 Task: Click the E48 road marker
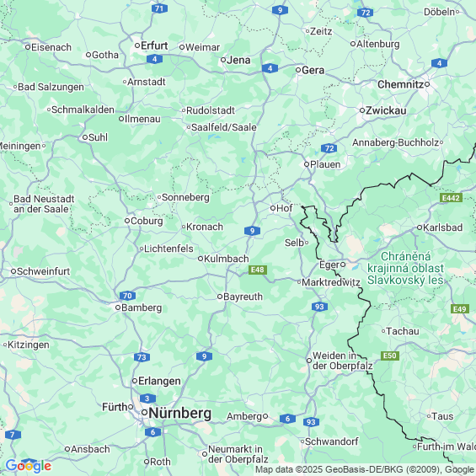point(258,270)
